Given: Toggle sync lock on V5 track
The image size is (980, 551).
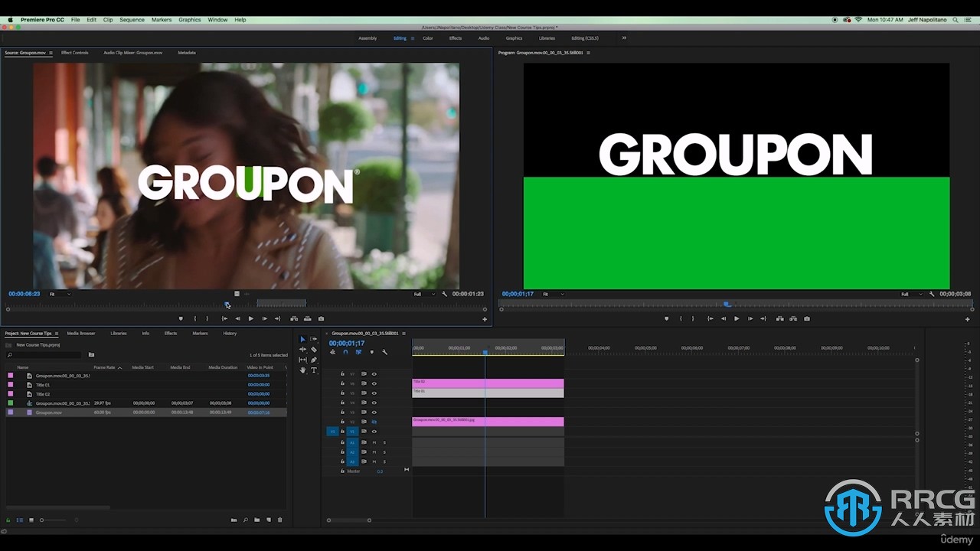Looking at the screenshot, I should click(x=364, y=393).
